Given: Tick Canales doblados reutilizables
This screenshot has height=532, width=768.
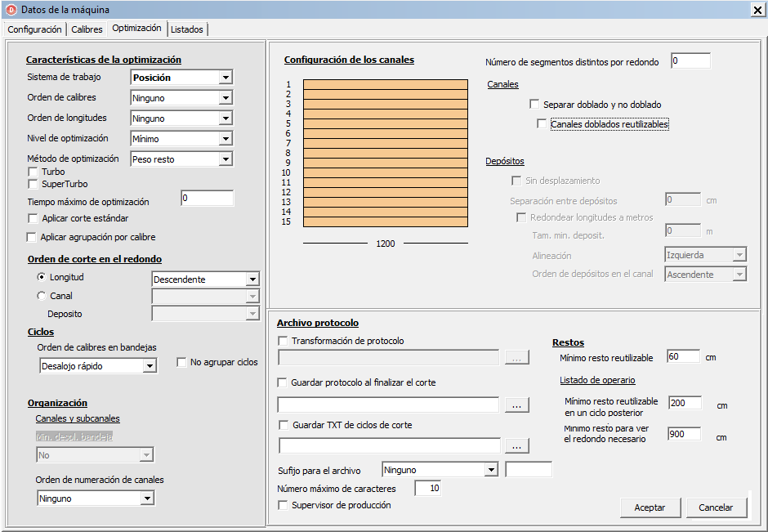Looking at the screenshot, I should click(542, 124).
